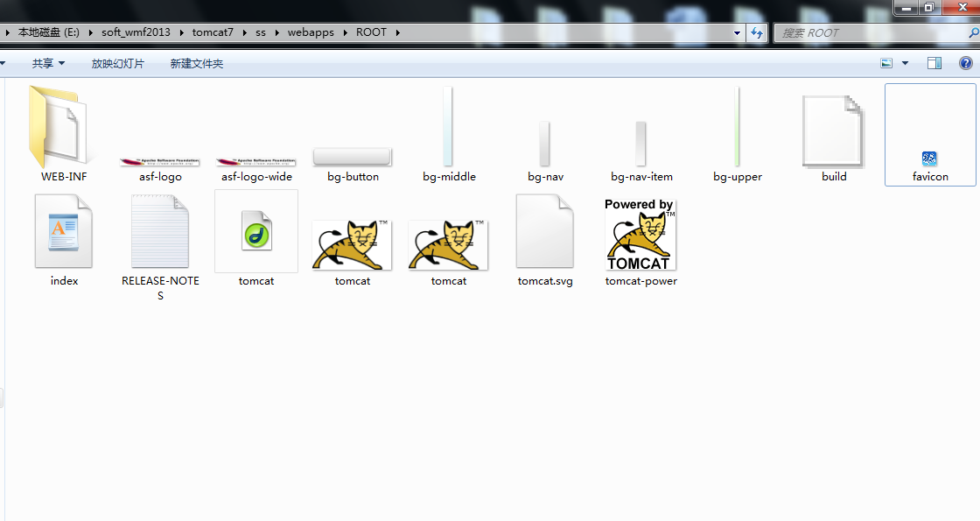Navigate to soft_wmf2013 in the address bar
The height and width of the screenshot is (521, 980).
(136, 32)
